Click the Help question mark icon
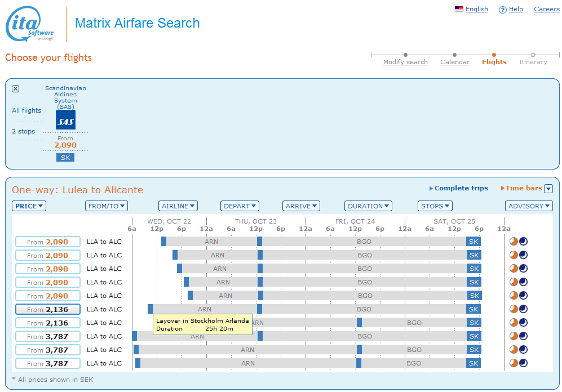 click(502, 10)
